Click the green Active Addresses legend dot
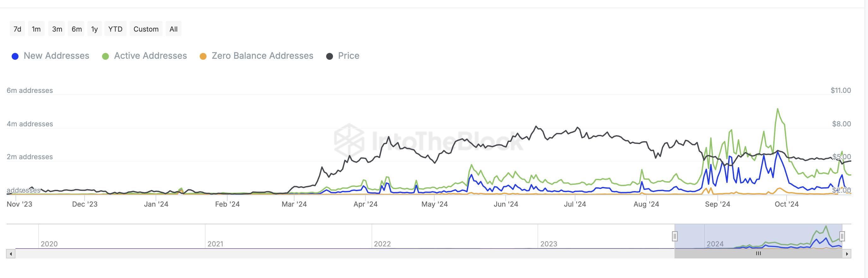The image size is (868, 278). pyautogui.click(x=105, y=56)
